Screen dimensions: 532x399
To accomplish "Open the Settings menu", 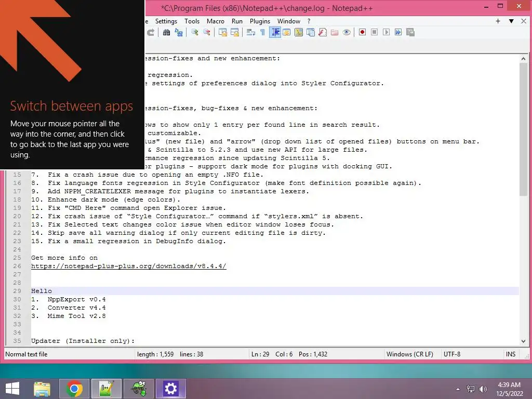I will coord(166,21).
